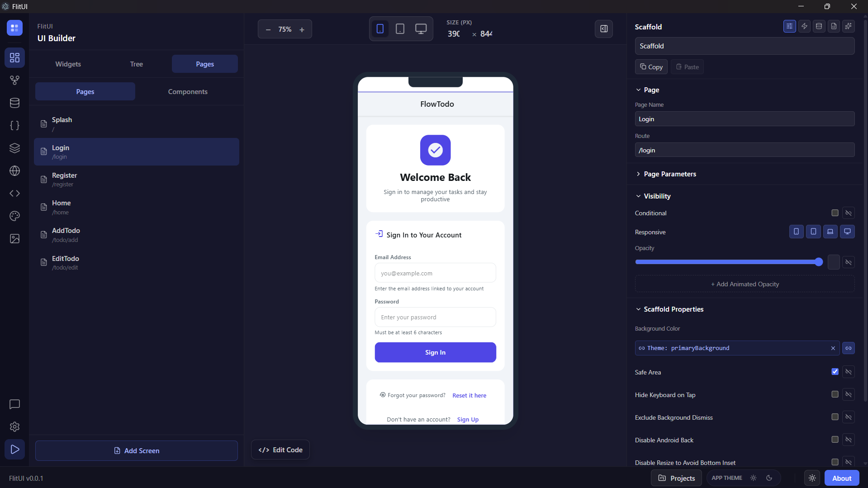Select the phone device preview
The width and height of the screenshot is (868, 488).
(x=380, y=29)
